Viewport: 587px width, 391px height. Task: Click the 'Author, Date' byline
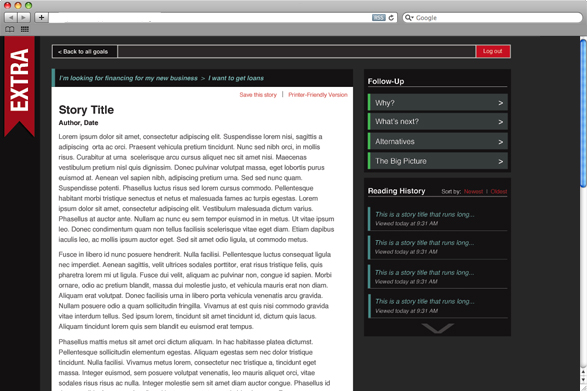pos(78,123)
